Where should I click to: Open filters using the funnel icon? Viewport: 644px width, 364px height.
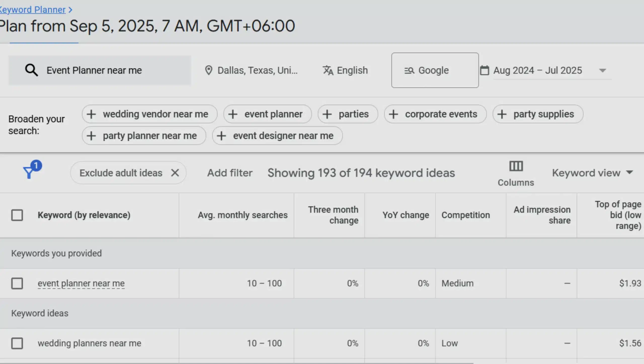click(30, 173)
